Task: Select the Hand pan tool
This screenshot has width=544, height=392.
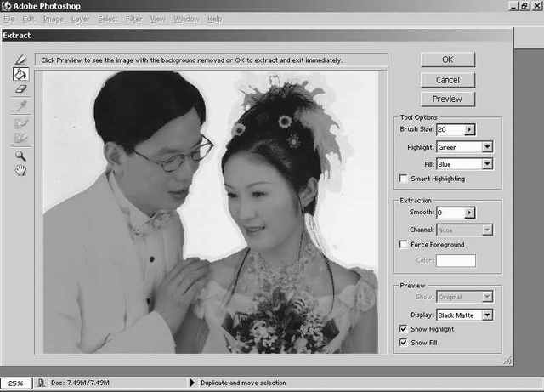Action: click(21, 170)
